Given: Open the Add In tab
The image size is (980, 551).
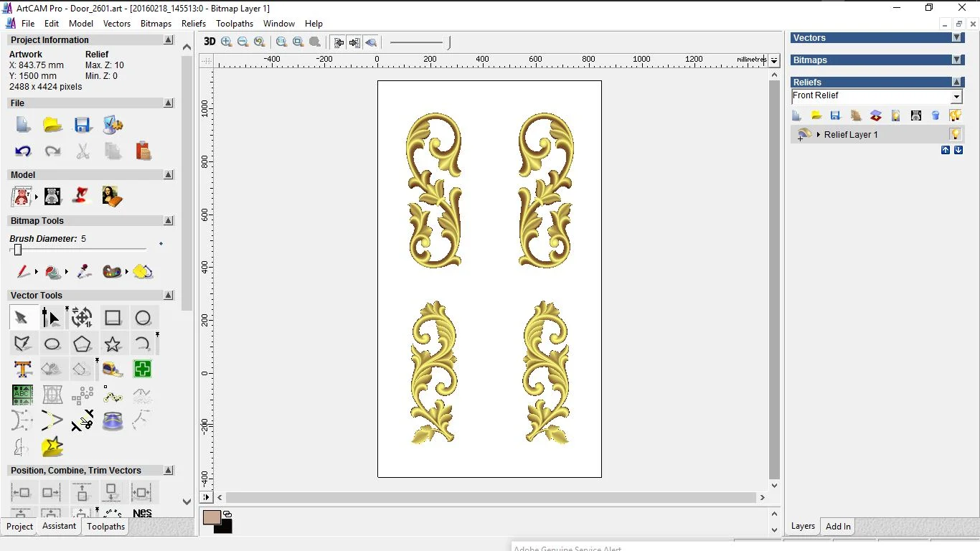Looking at the screenshot, I should pos(838,527).
